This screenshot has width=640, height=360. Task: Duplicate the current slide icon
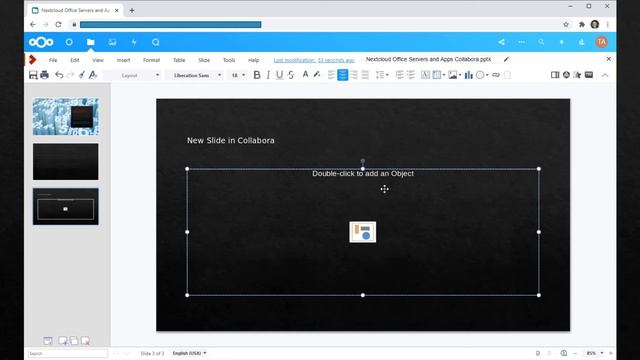[x=74, y=340]
